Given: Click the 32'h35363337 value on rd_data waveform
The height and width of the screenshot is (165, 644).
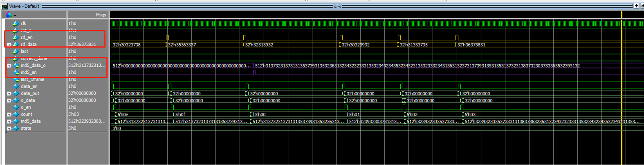Looking at the screenshot, I should click(x=182, y=45).
